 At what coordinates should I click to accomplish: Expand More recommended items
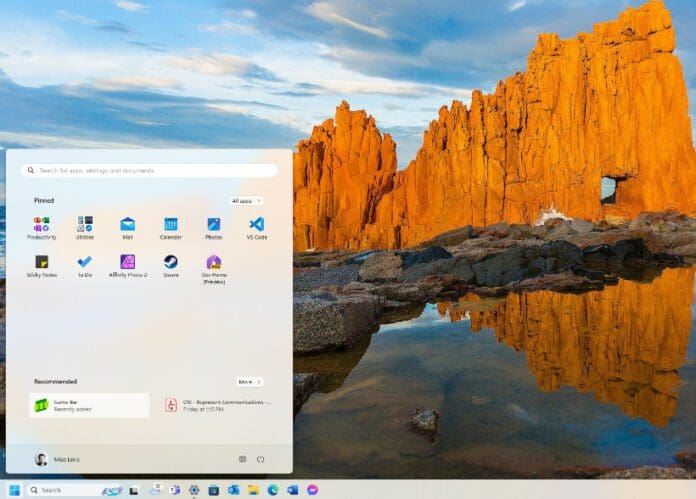249,382
